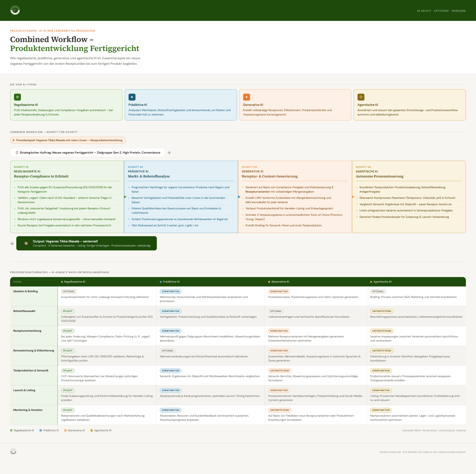This screenshot has width=476, height=474.
Task: Click the KERNFUNKTION badge in Ideation row, Prädiktive column
Action: (170, 292)
